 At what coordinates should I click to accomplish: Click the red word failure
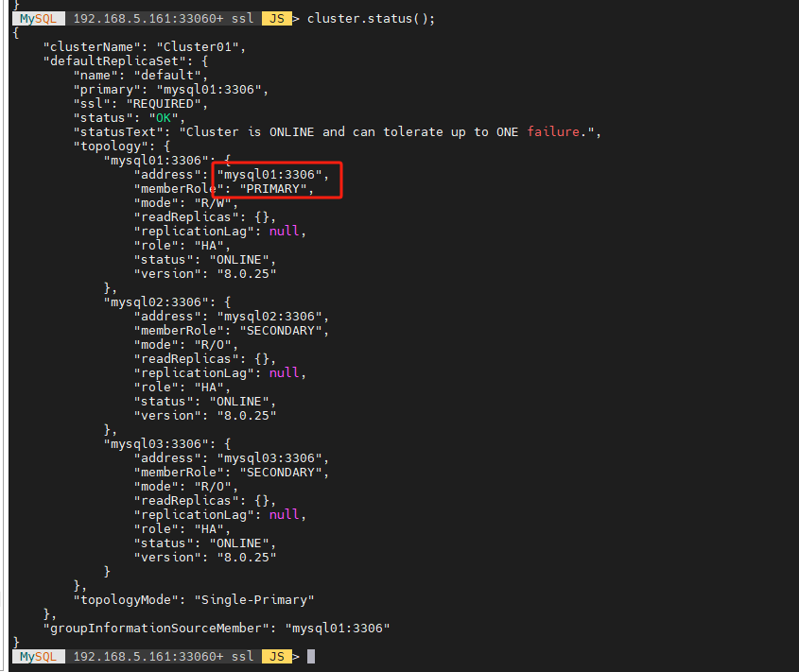pyautogui.click(x=553, y=132)
